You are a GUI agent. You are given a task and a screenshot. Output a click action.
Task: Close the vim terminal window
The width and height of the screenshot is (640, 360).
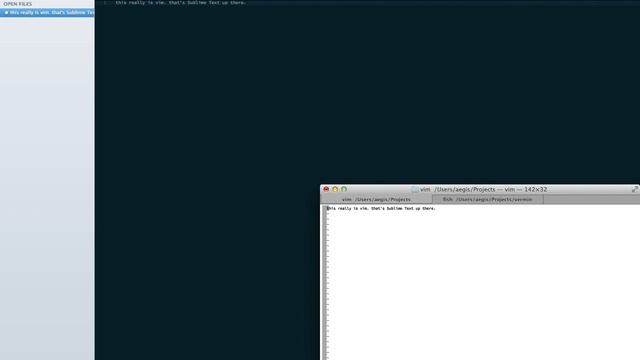tap(326, 189)
